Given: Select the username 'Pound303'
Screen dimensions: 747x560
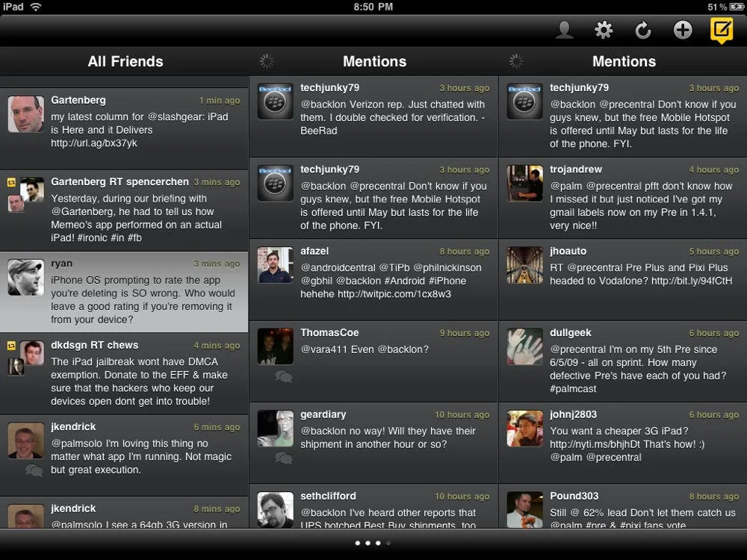Looking at the screenshot, I should pos(574,497).
